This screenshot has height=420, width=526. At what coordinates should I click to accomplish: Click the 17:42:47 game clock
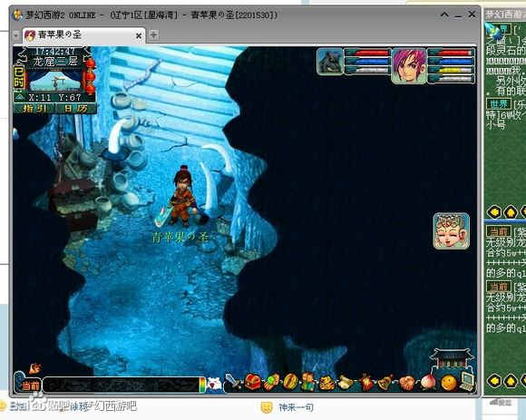point(55,52)
